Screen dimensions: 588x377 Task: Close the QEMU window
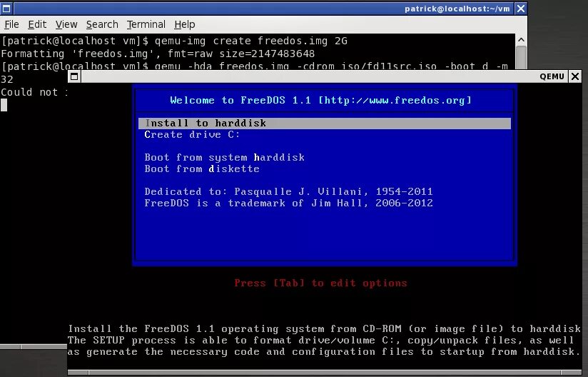(575, 76)
